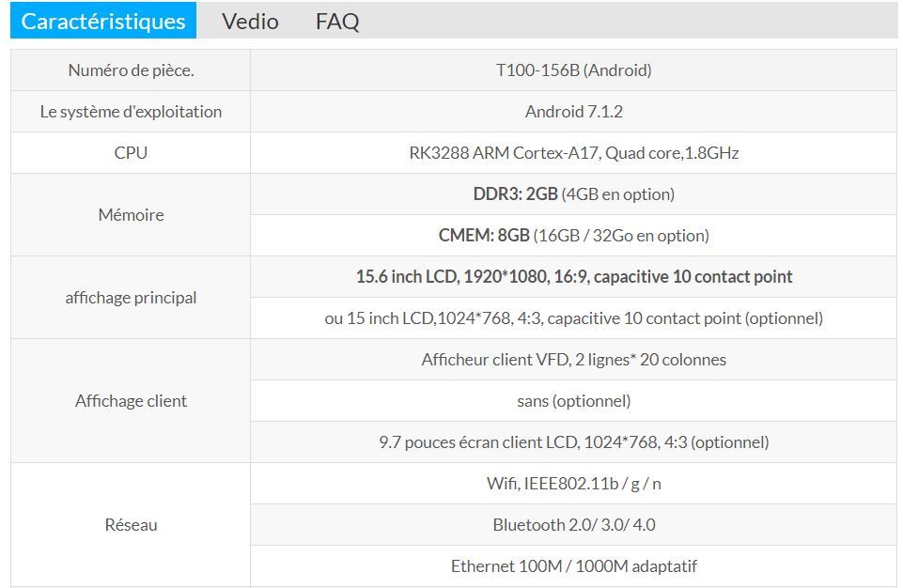Click the CPU row label

tap(131, 153)
